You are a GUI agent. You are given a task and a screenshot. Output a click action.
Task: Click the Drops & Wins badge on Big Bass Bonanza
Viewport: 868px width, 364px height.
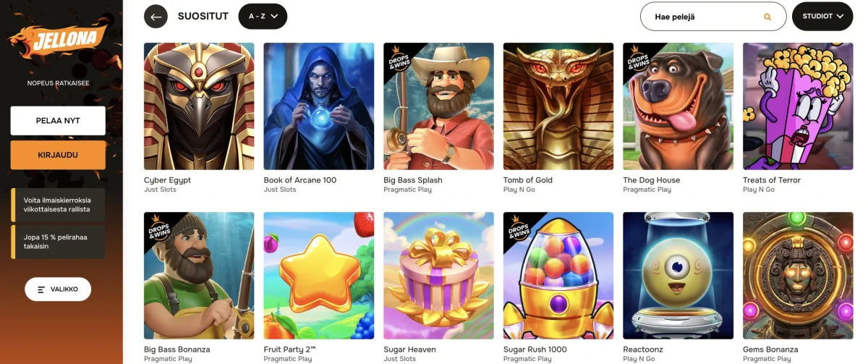[x=156, y=225]
